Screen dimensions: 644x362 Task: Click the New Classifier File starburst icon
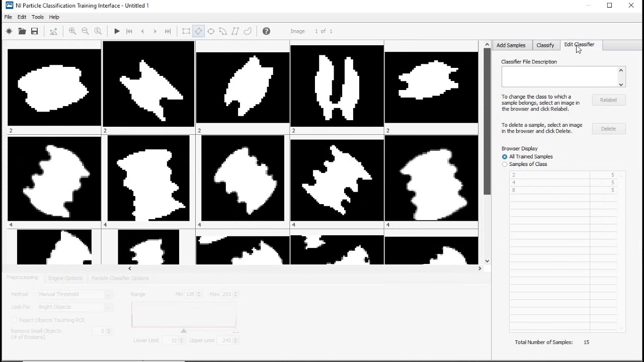(x=9, y=31)
